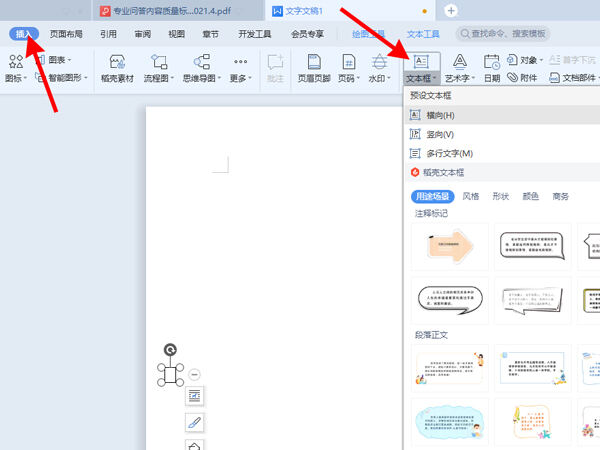
Task: Select the 颜色 color filter tab
Action: coord(530,196)
